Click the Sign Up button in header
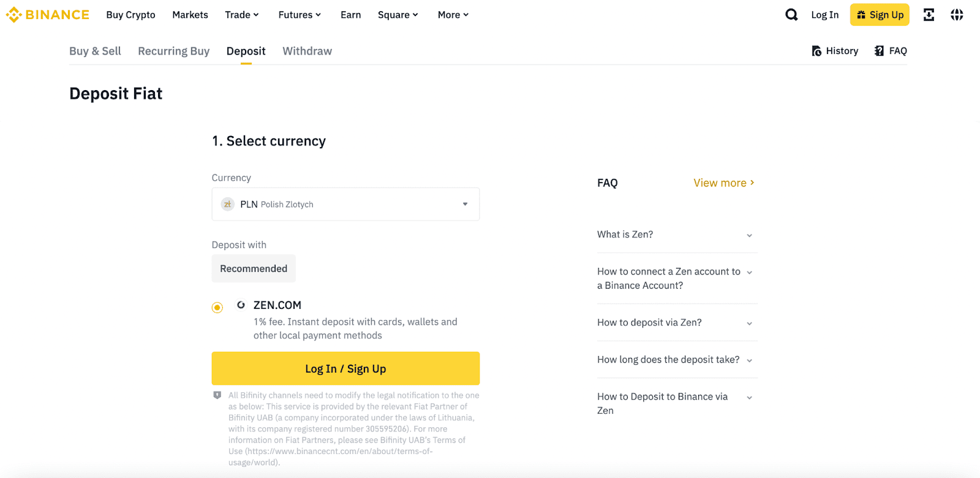 (x=880, y=15)
